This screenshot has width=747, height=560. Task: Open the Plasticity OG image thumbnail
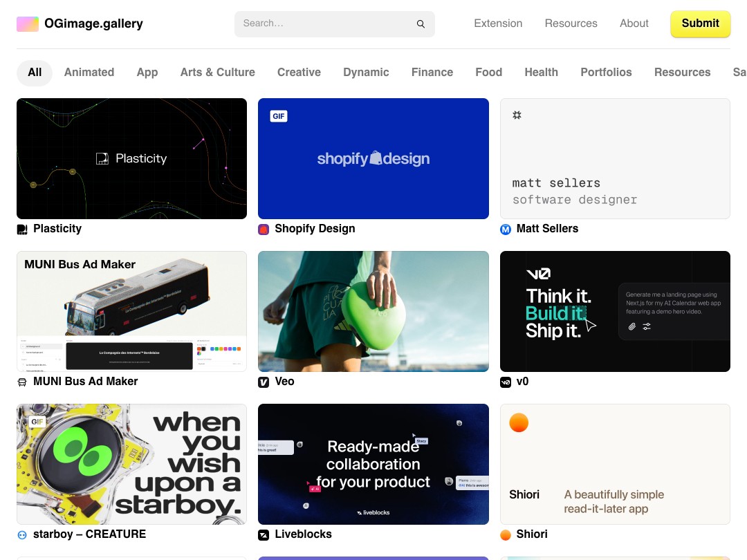pyautogui.click(x=132, y=158)
